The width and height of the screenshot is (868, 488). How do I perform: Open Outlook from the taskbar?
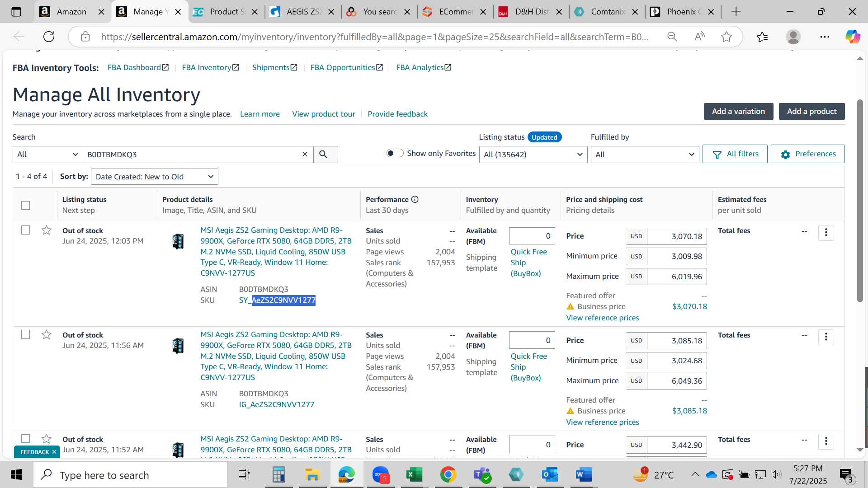pos(550,474)
